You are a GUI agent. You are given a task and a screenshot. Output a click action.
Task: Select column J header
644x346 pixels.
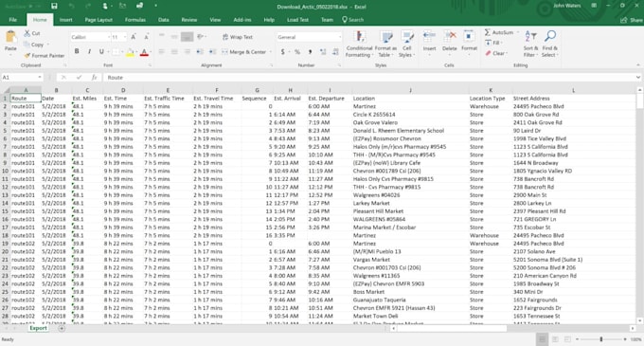pos(410,90)
